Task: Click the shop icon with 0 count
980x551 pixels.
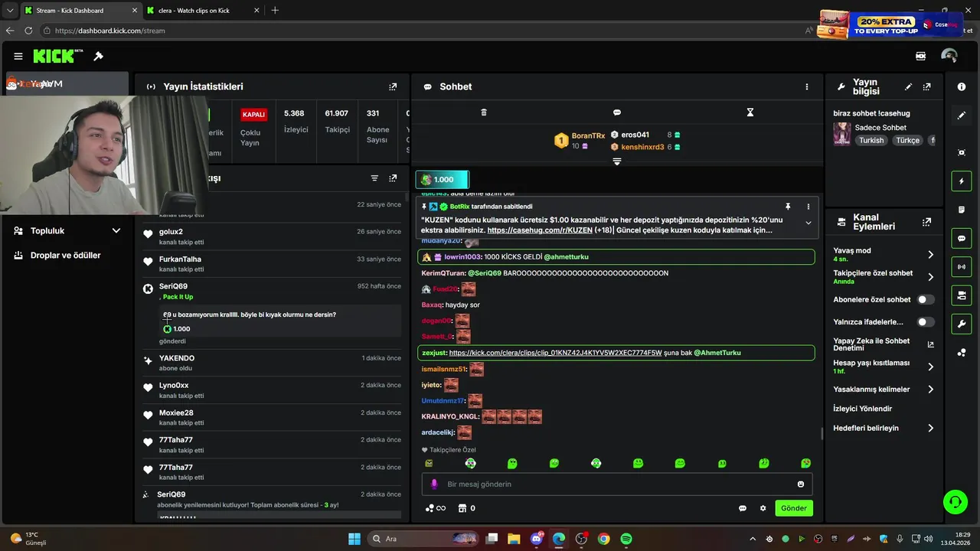Action: [466, 508]
